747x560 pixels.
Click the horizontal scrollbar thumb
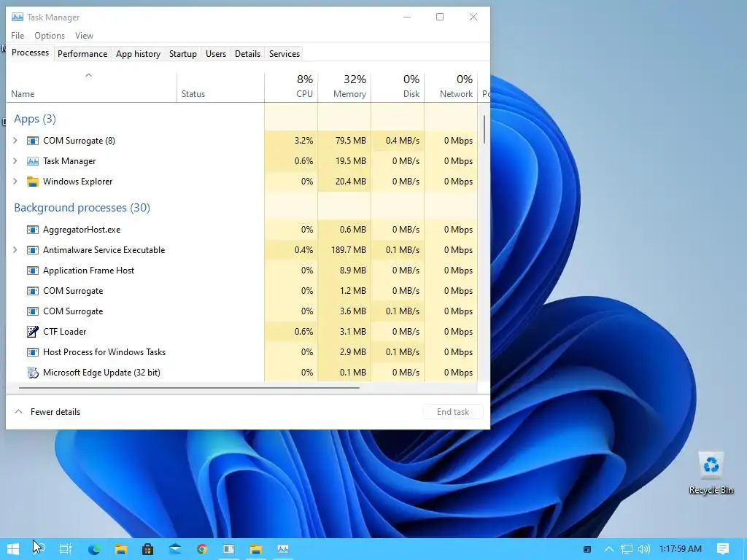[189, 388]
